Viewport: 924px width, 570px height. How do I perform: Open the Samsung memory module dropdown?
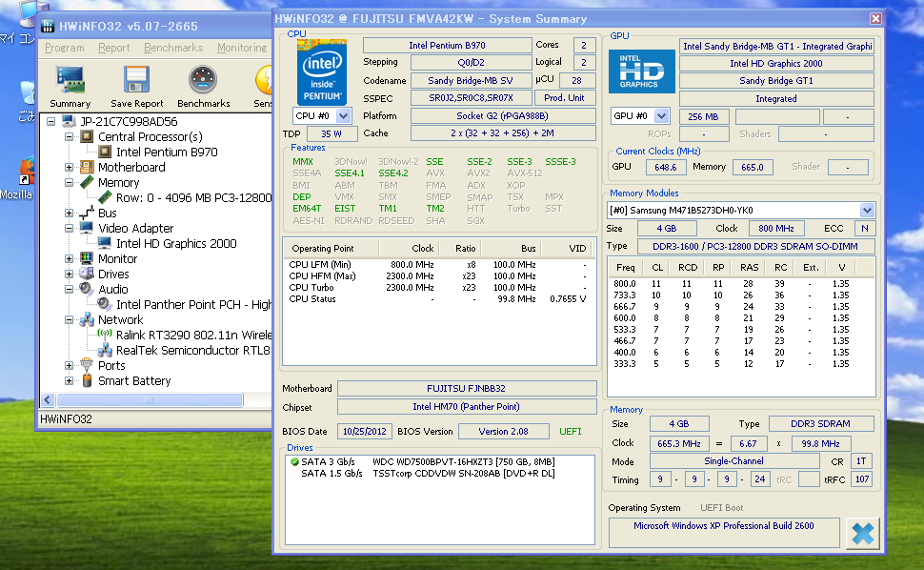click(x=867, y=210)
